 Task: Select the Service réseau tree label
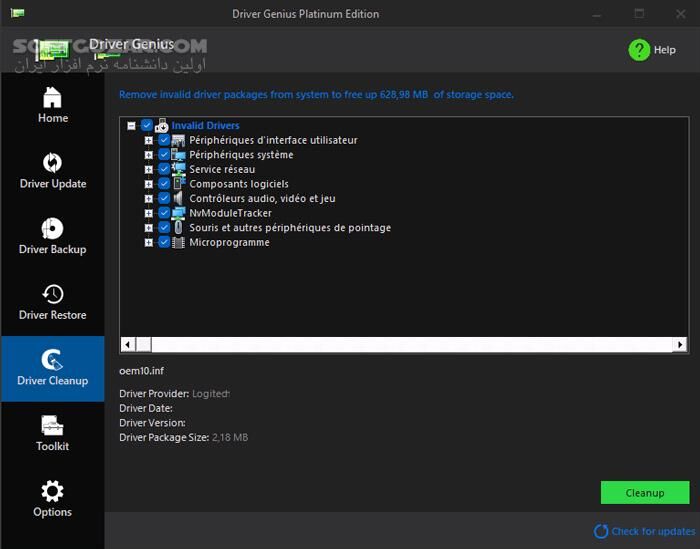[x=222, y=169]
